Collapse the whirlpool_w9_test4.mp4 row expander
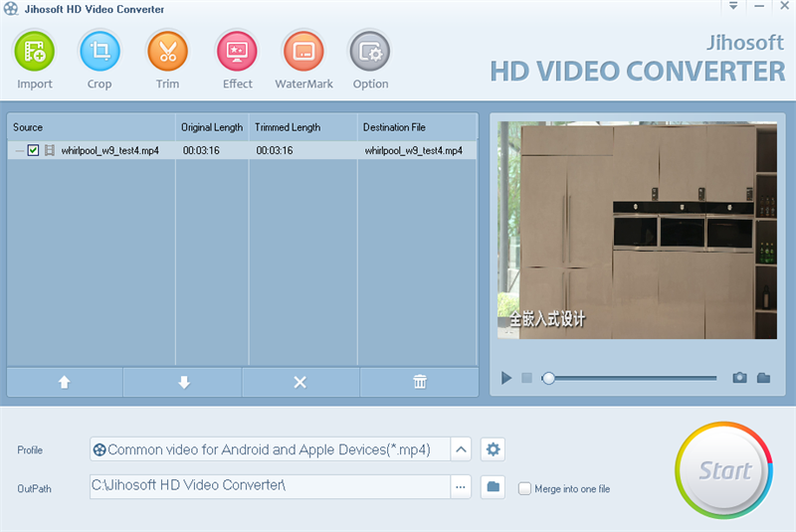The image size is (796, 532). [19, 150]
